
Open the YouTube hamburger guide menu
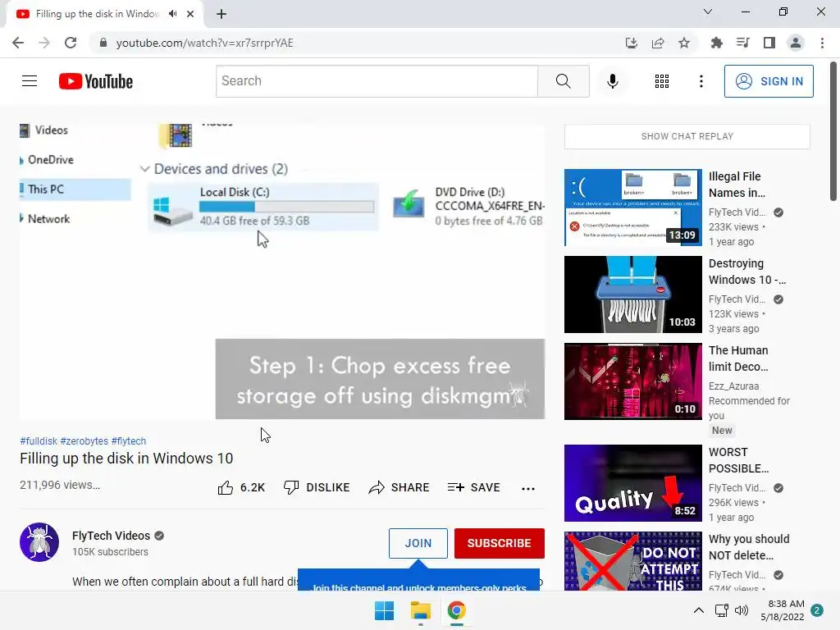(x=30, y=81)
